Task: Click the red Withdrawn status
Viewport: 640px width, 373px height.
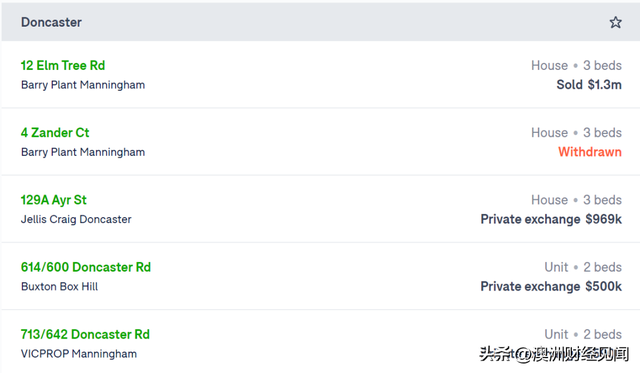Action: click(590, 152)
